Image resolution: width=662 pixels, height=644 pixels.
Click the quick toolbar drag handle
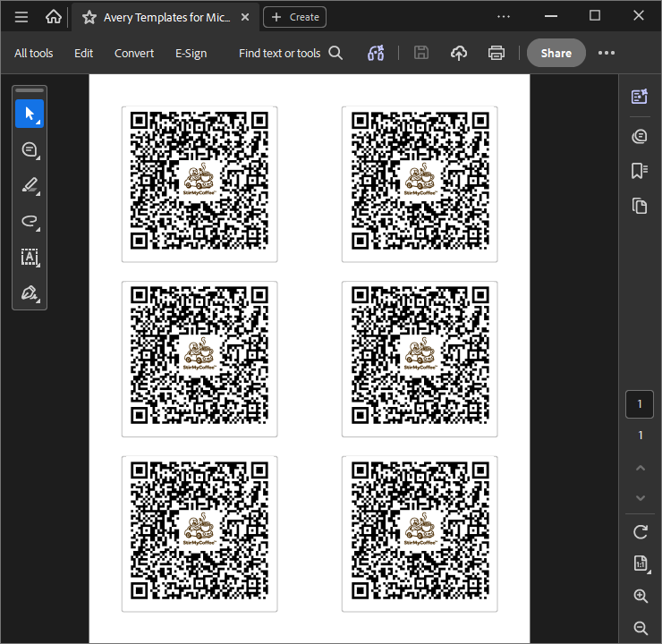[30, 90]
